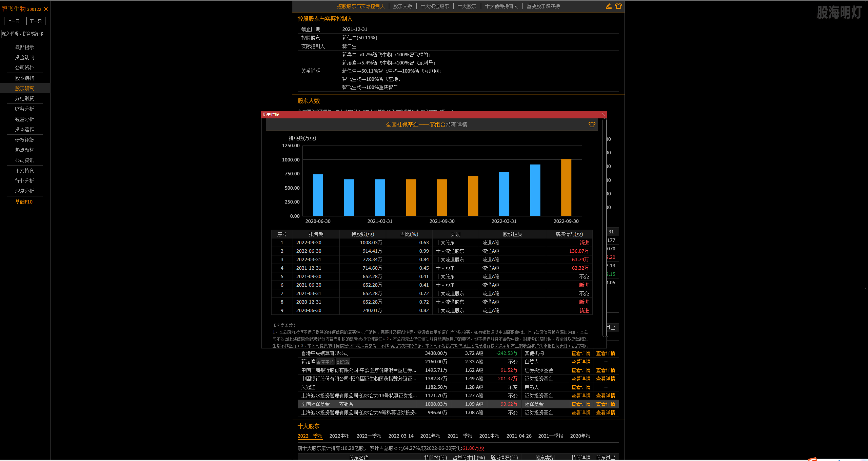Click the edit pencil icon in top bar
The width and height of the screenshot is (868, 461).
(609, 6)
